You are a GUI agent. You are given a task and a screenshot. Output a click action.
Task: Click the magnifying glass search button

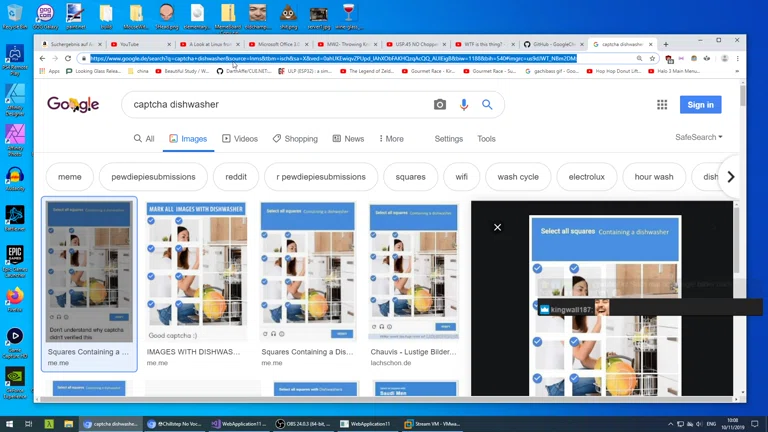(x=487, y=104)
